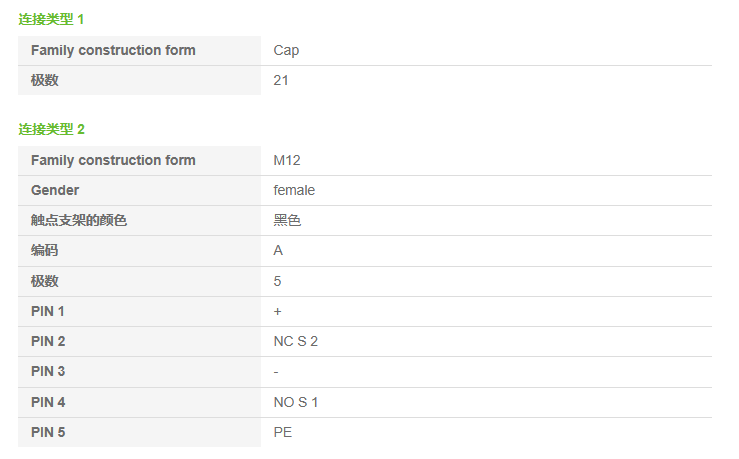This screenshot has height=459, width=739.
Task: Click the PIN 2 label
Action: click(x=48, y=341)
